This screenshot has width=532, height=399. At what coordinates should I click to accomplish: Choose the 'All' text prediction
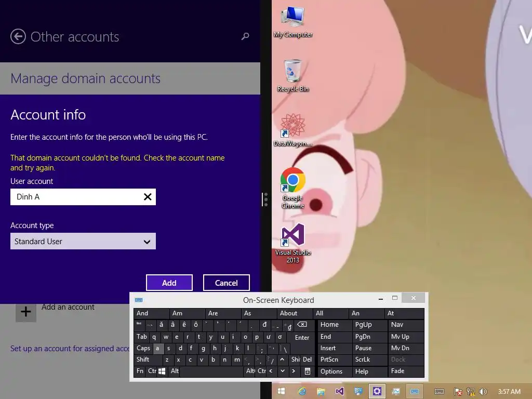point(331,313)
